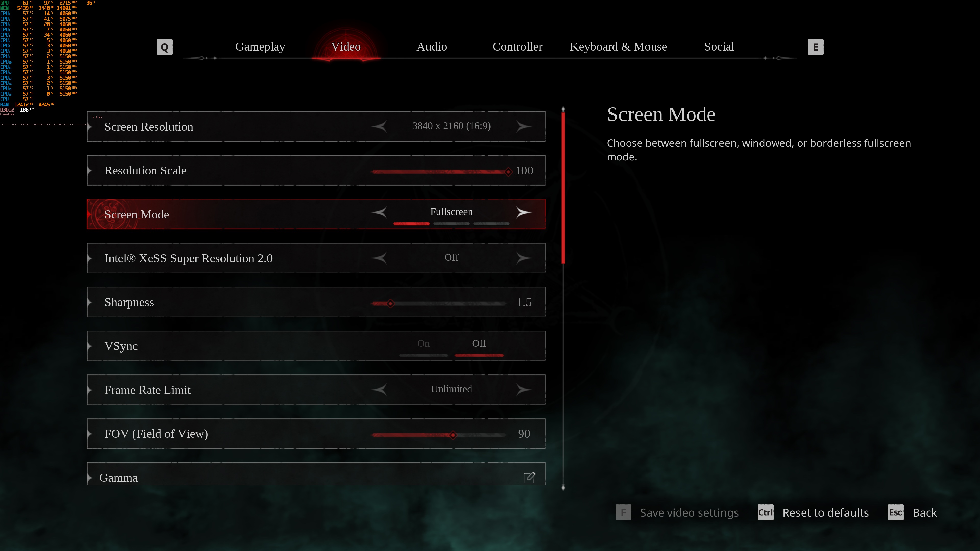
Task: Click the Gamma edit icon
Action: point(529,478)
